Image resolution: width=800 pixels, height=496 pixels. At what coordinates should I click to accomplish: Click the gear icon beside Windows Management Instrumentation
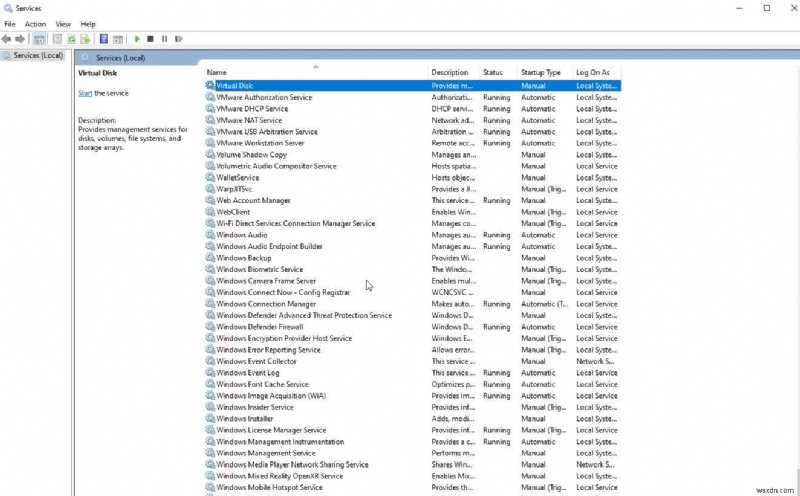[210, 441]
